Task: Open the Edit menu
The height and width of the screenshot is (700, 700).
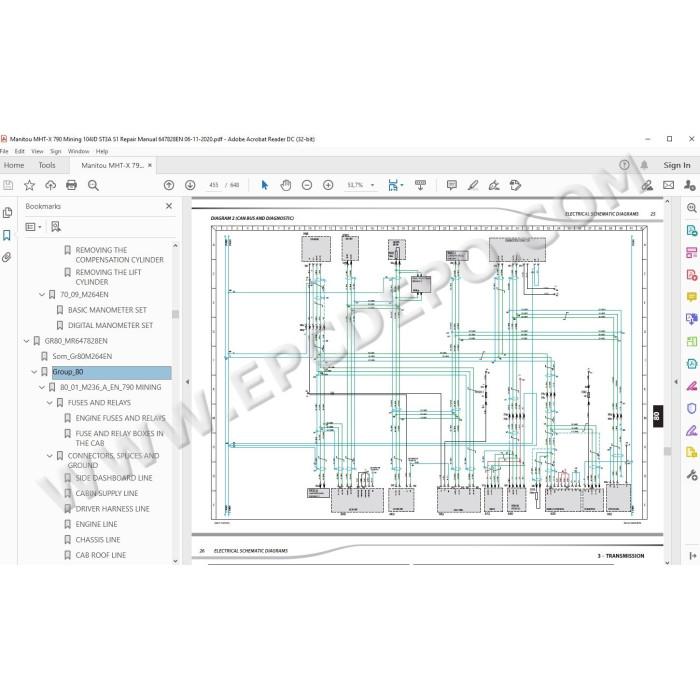Action: 20,151
